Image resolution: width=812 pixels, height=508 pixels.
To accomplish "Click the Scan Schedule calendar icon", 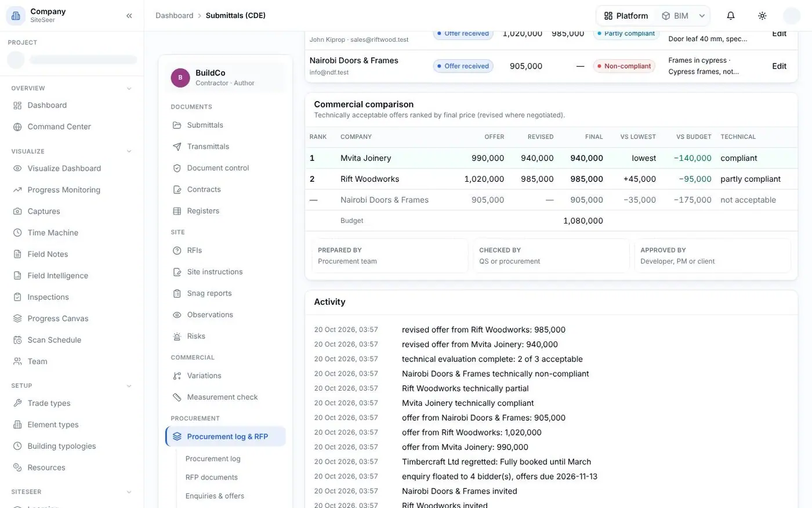I will pos(17,340).
